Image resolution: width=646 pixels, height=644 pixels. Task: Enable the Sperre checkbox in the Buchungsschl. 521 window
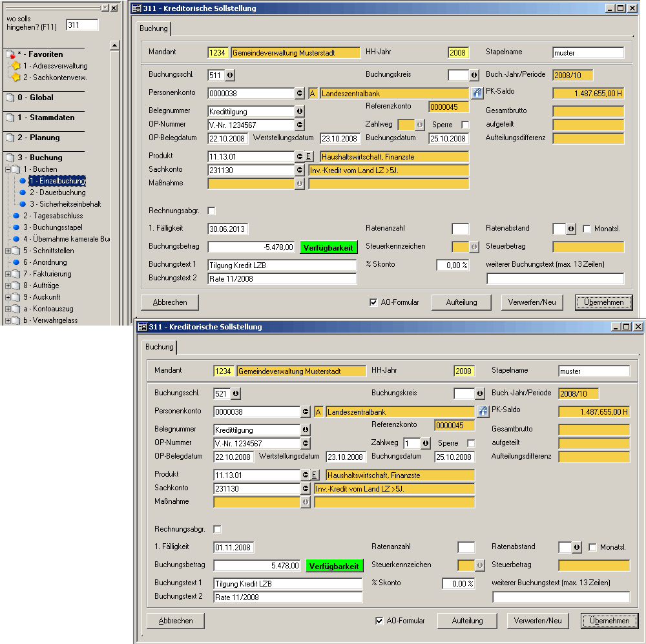[x=471, y=444]
